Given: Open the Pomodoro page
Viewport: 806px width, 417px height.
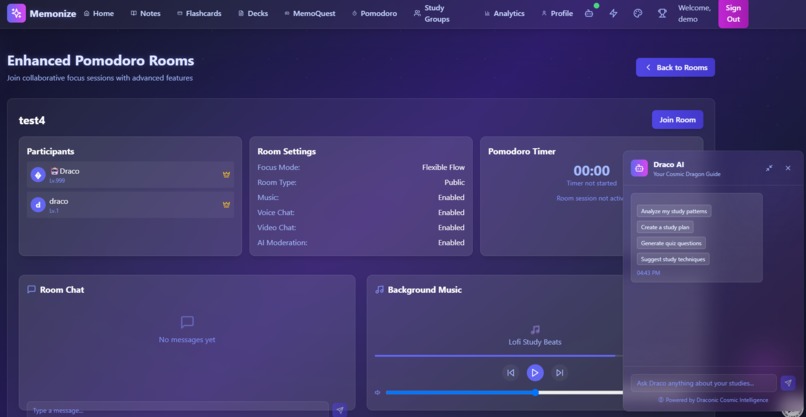Looking at the screenshot, I should coord(374,14).
